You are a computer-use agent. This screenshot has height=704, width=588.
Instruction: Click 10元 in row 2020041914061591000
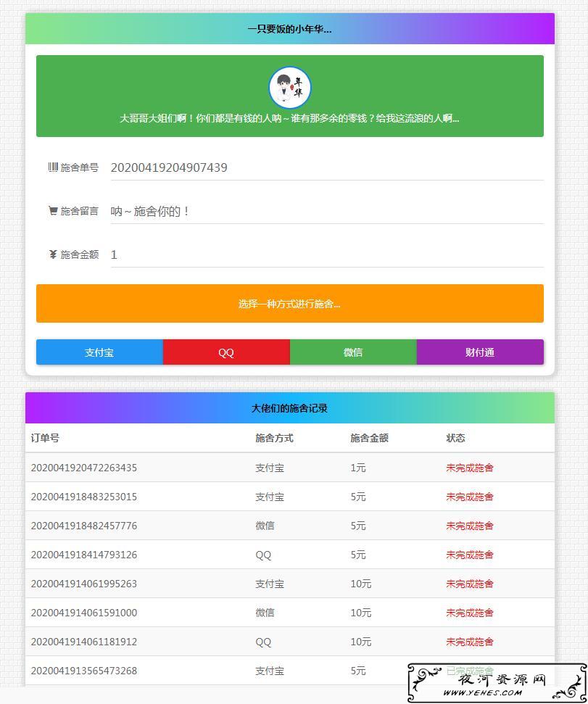(x=361, y=613)
